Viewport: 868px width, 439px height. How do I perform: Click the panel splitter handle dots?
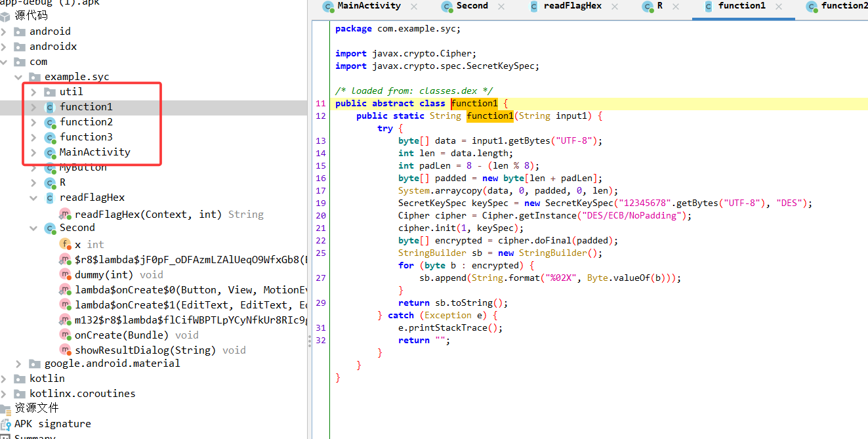(x=309, y=340)
